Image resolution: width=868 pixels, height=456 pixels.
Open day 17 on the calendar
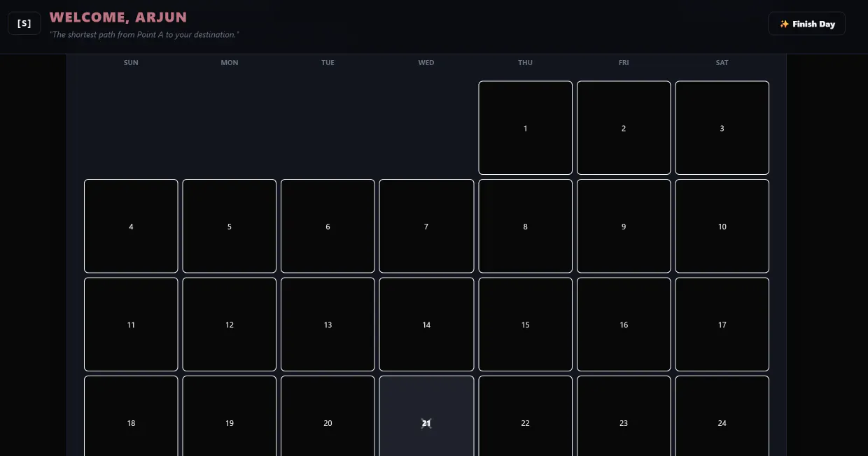coord(722,325)
